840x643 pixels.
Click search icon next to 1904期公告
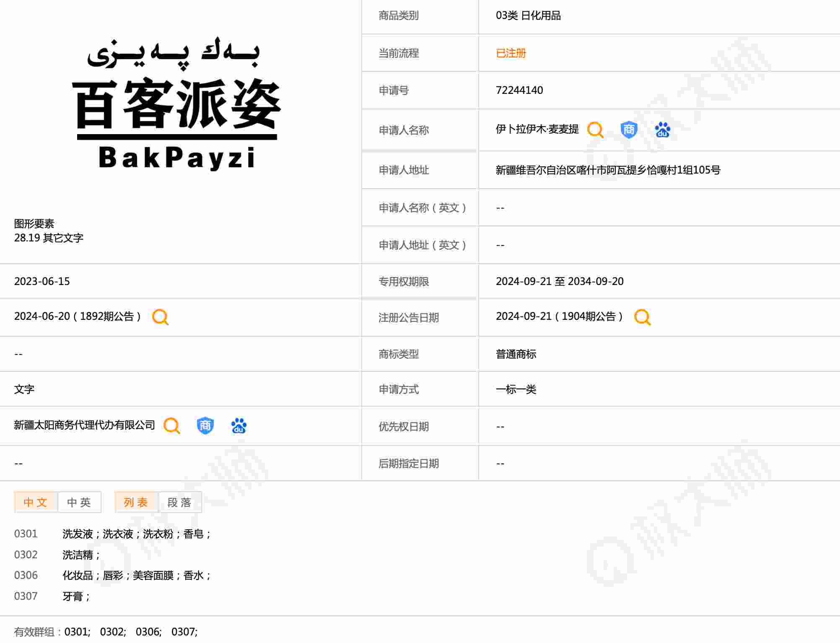642,317
